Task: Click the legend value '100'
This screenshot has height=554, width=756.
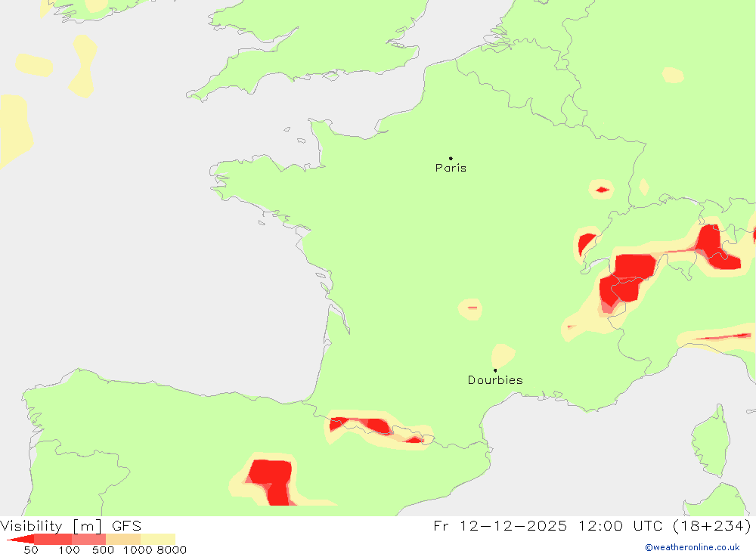Action: coord(69,550)
